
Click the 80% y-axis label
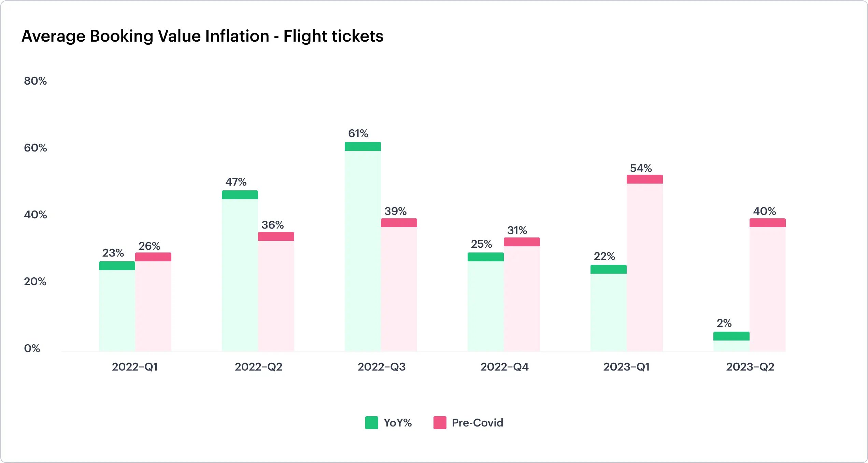coord(35,81)
